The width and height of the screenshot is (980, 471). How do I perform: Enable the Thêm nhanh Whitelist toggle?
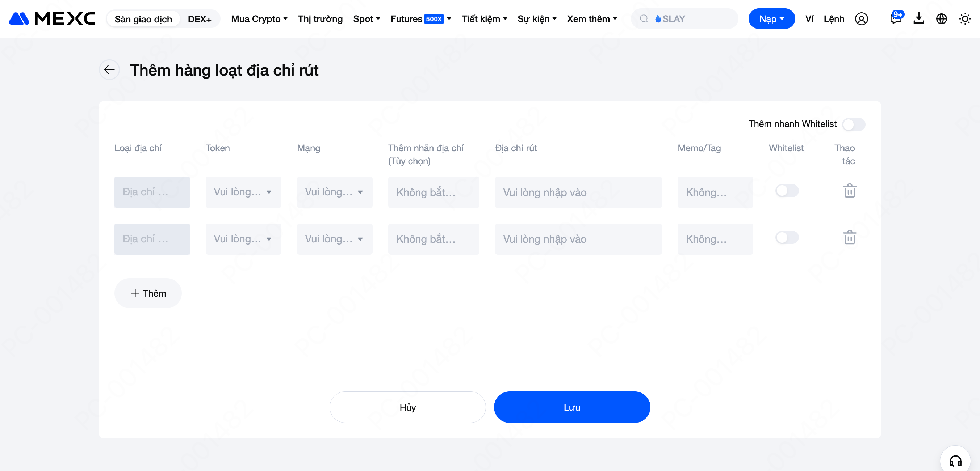point(853,124)
